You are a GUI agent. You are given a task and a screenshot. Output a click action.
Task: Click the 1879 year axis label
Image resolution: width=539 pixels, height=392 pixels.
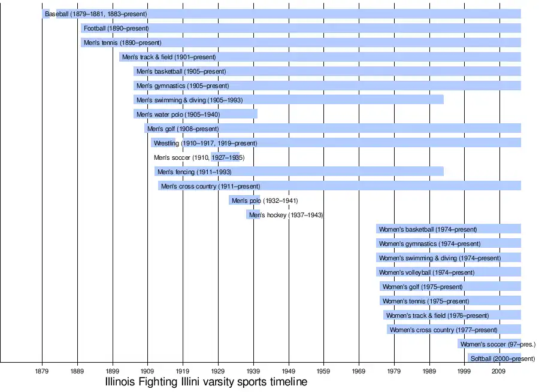point(42,371)
